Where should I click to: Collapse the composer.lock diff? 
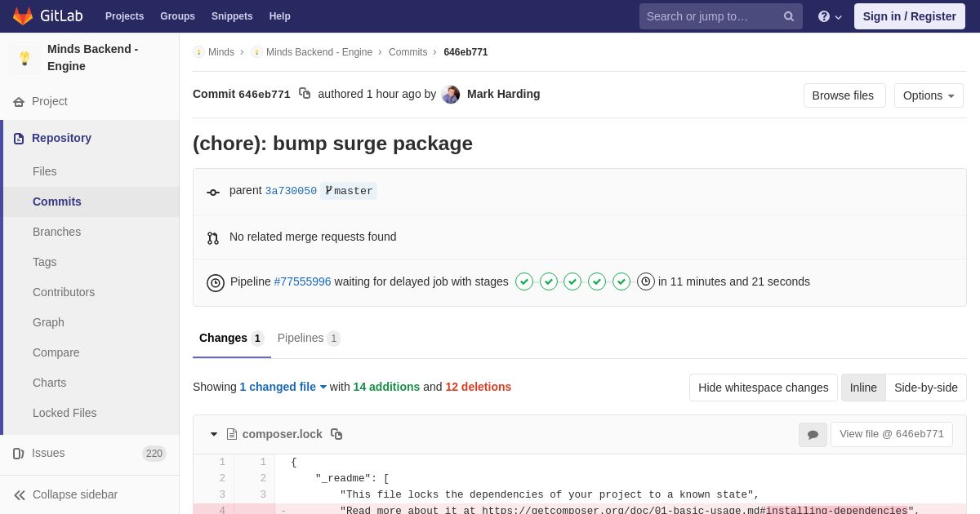click(x=214, y=434)
